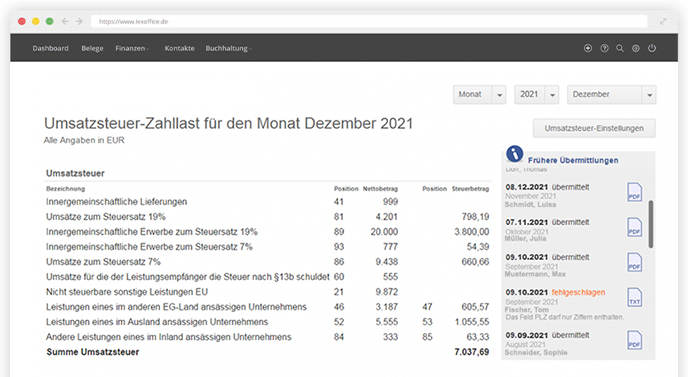Select row Andere Leistungen eines im Inland
Viewport: 688px width, 377px height.
268,337
